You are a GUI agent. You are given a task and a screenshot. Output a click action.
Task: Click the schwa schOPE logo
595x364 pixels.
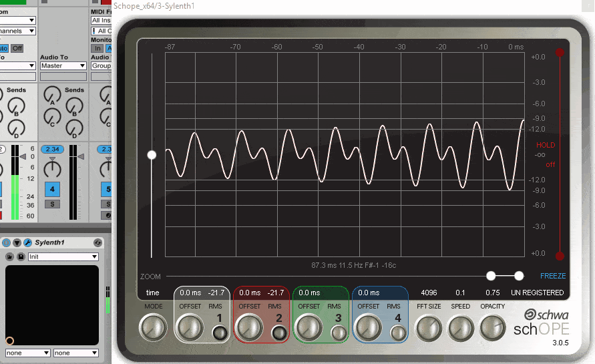[x=542, y=323]
